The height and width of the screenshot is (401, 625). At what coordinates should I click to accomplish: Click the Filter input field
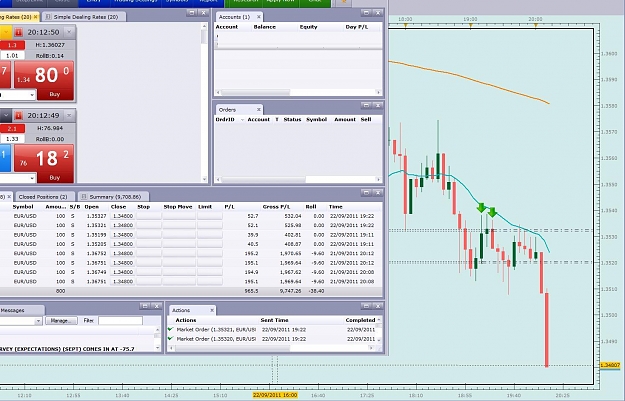(120, 321)
